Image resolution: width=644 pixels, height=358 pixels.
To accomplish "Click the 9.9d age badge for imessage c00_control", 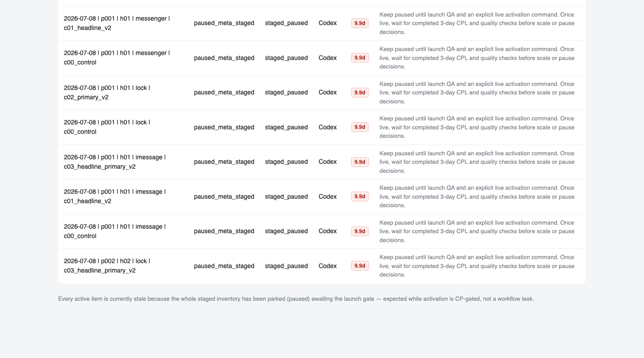I will click(x=360, y=231).
